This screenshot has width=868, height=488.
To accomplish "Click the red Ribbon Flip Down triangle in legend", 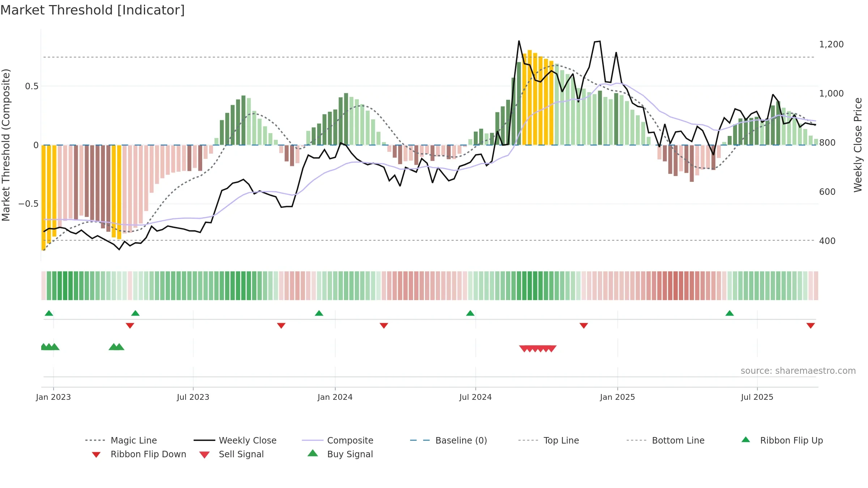I will click(96, 455).
